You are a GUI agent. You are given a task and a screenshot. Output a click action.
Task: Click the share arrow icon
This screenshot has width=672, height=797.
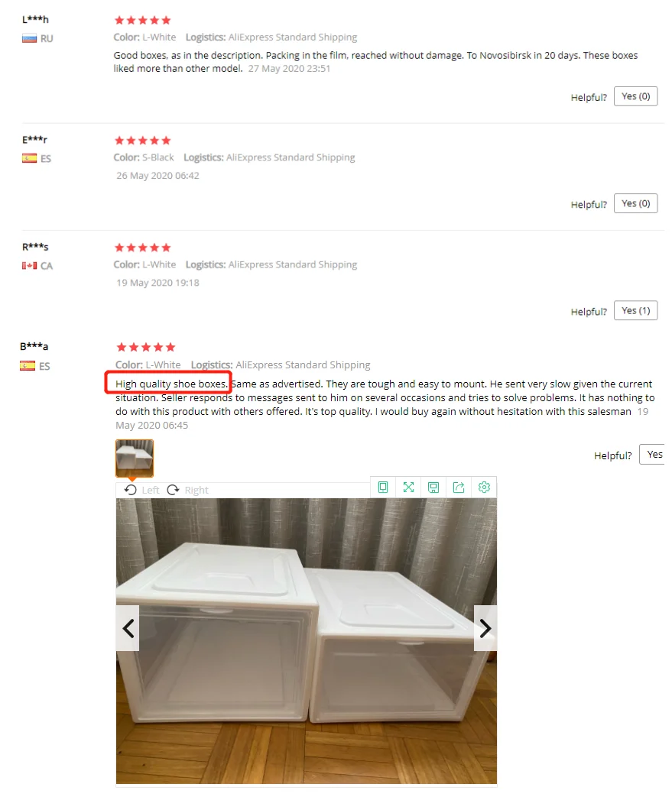459,488
